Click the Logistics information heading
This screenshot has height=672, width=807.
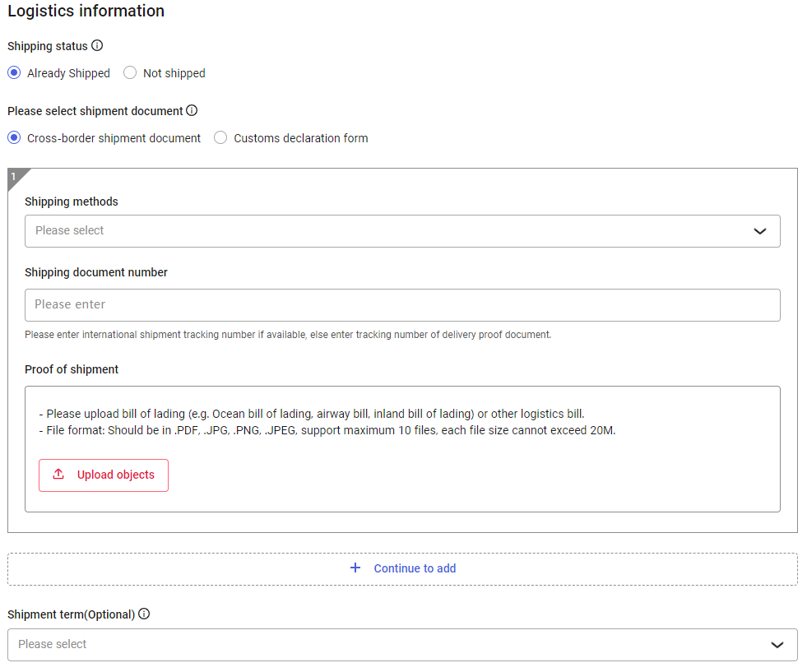click(x=86, y=12)
